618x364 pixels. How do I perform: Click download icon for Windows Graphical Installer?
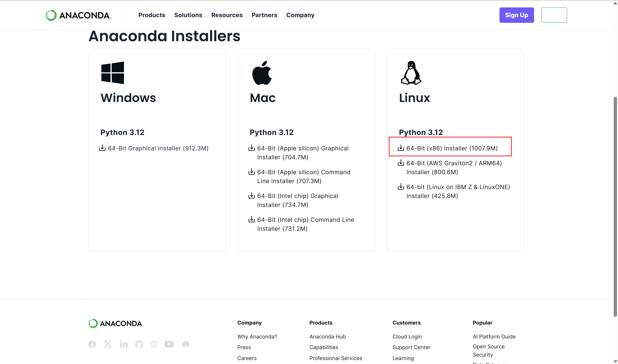(102, 148)
